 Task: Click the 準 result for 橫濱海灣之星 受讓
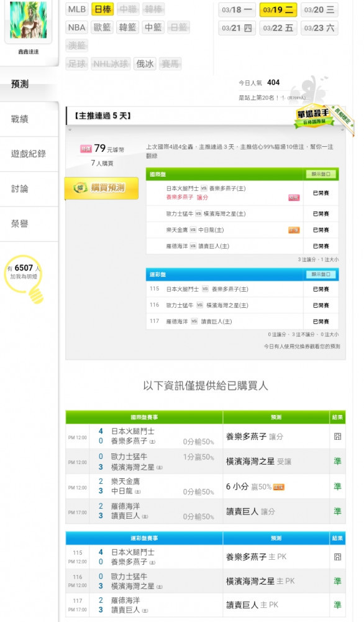pos(337,461)
